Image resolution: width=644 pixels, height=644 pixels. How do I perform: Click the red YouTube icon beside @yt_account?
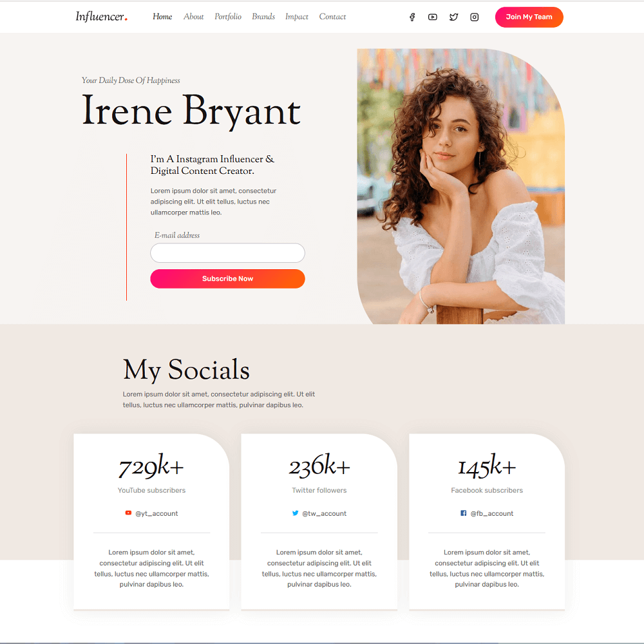tap(128, 513)
